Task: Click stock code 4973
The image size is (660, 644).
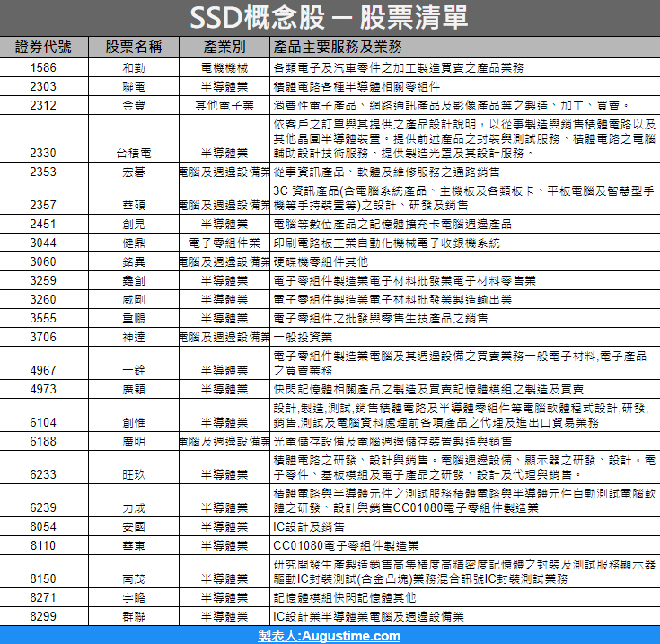Action: click(43, 389)
